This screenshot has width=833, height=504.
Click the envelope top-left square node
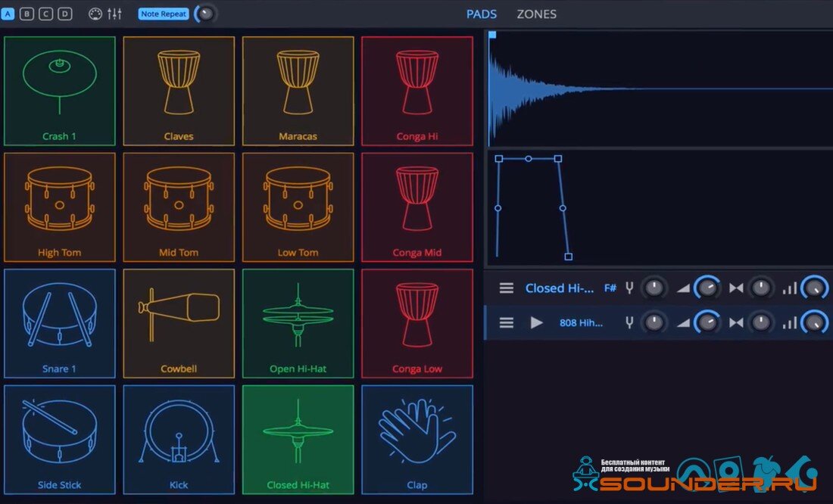(499, 159)
